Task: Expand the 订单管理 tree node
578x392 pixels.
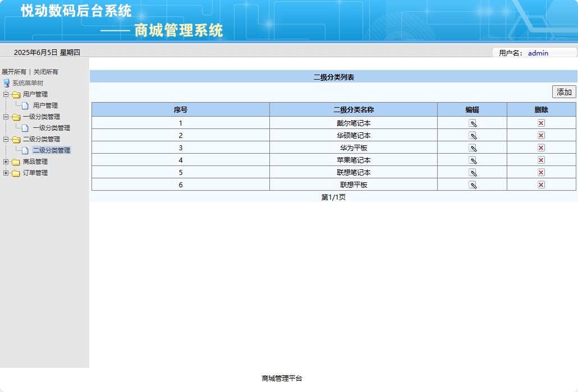Action: (4, 172)
